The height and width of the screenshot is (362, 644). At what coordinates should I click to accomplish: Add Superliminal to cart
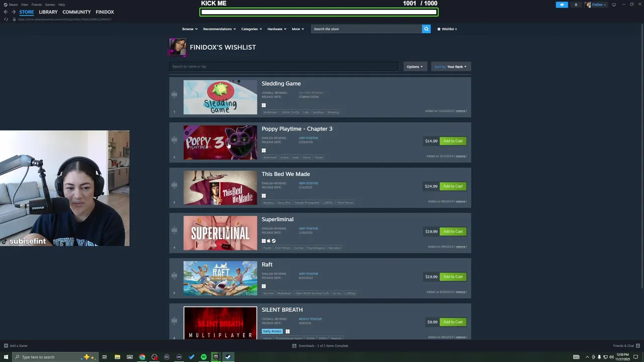click(453, 231)
